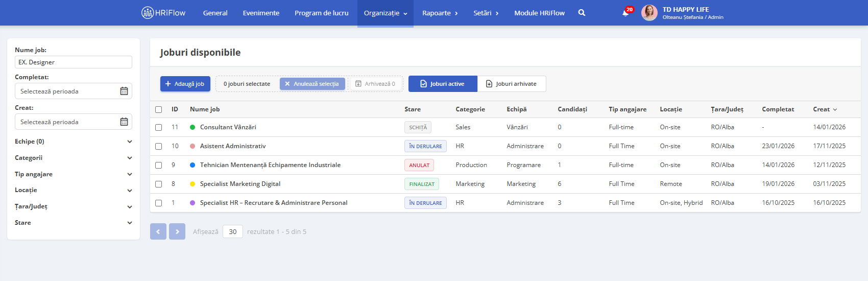Switch to Joburi arhivate tab
The image size is (868, 281).
coord(512,84)
